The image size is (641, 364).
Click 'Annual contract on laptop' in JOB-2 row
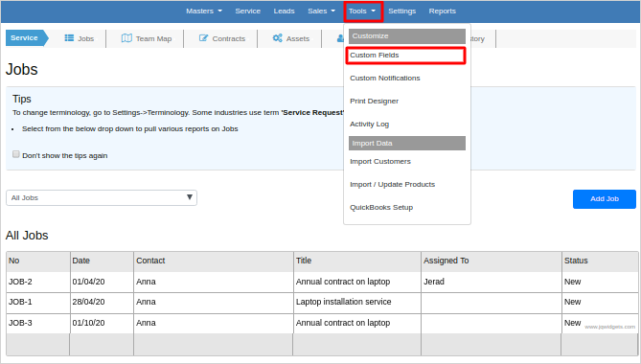click(357, 282)
